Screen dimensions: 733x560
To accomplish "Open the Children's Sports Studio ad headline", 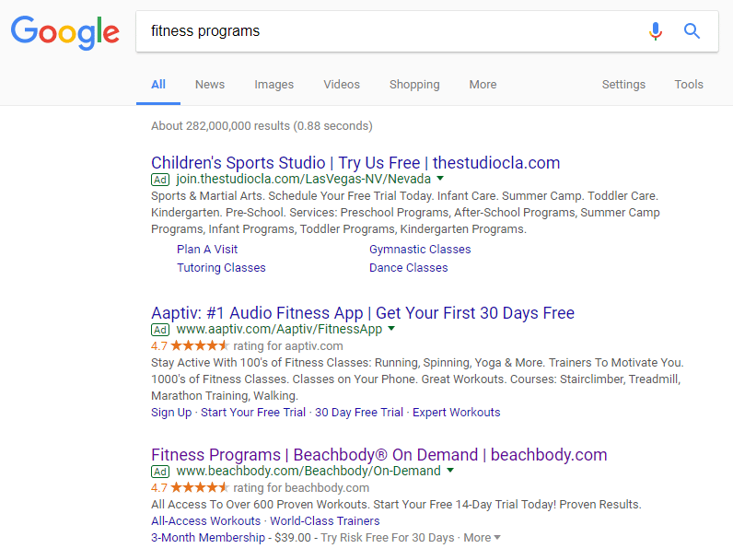I will [x=355, y=163].
